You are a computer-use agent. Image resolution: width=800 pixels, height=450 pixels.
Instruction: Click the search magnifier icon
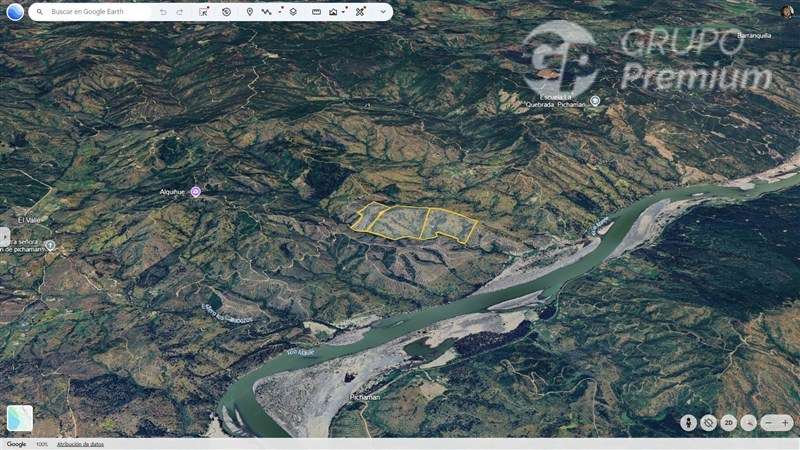pos(40,12)
